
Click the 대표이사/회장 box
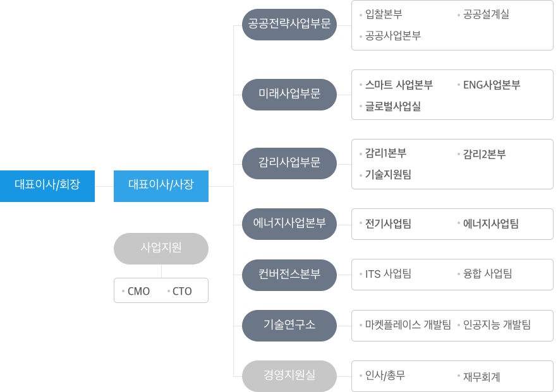tap(47, 186)
